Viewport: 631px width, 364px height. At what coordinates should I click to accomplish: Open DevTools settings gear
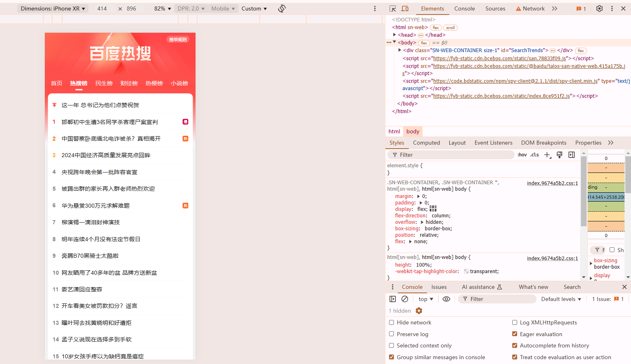point(599,8)
